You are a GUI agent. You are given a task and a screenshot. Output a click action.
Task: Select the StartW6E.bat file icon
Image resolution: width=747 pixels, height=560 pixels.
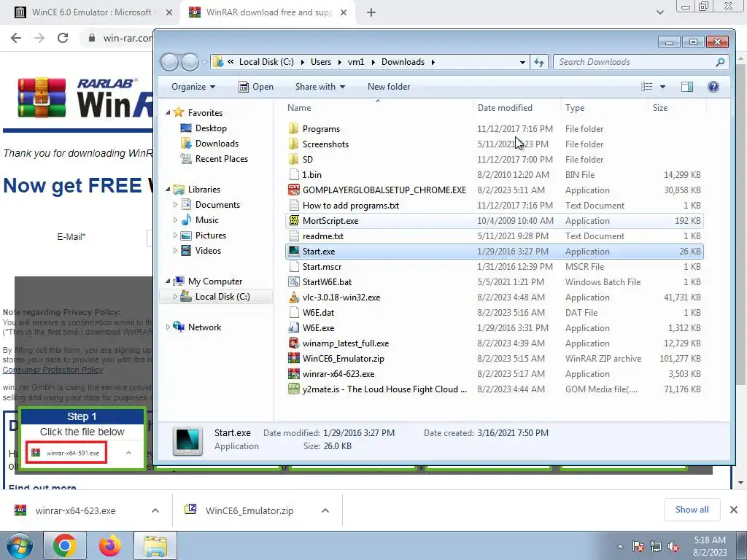pos(294,282)
